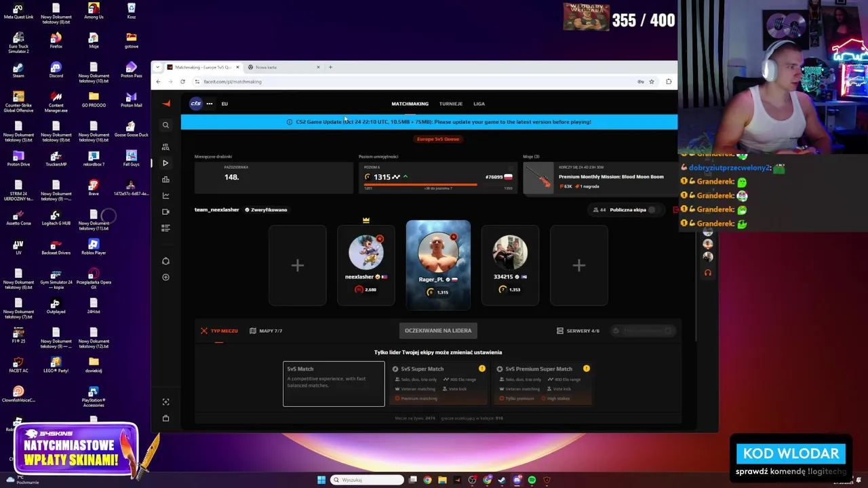Click warning icon on 5v5 Premium Super Match
This screenshot has height=488, width=868.
pyautogui.click(x=587, y=369)
